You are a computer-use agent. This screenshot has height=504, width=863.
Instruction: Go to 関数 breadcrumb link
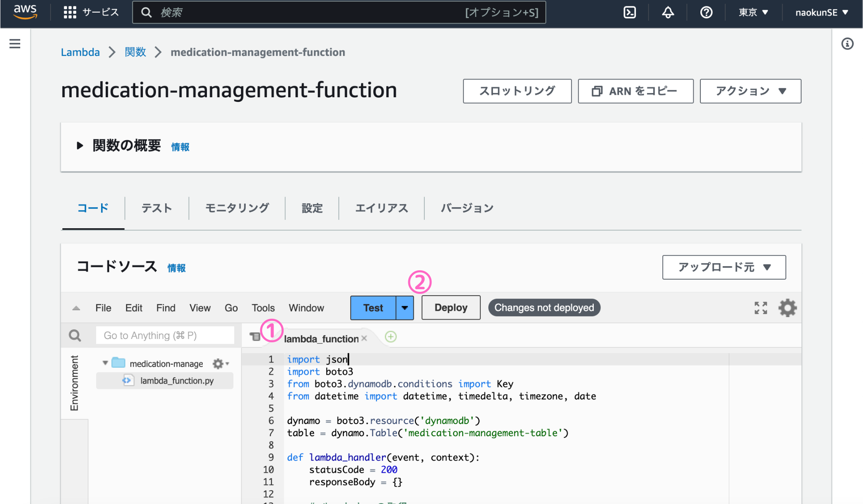pos(135,52)
